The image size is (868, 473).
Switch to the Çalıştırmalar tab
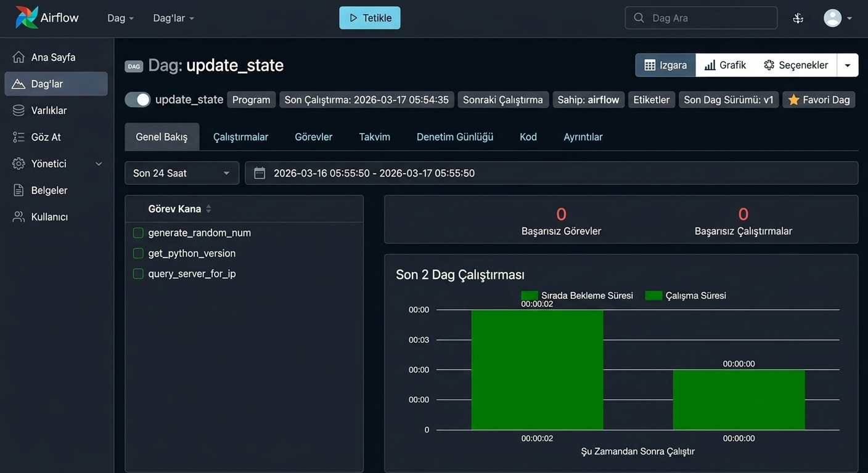tap(240, 137)
